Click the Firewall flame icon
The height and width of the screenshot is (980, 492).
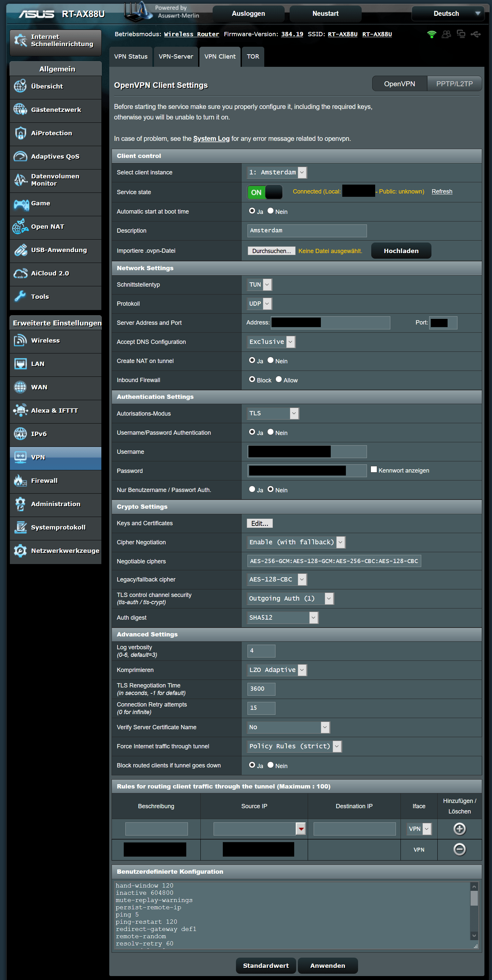coord(20,480)
